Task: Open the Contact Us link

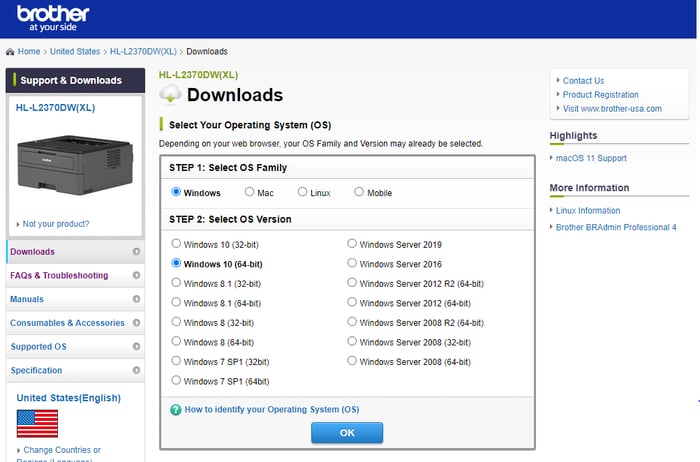Action: tap(583, 81)
